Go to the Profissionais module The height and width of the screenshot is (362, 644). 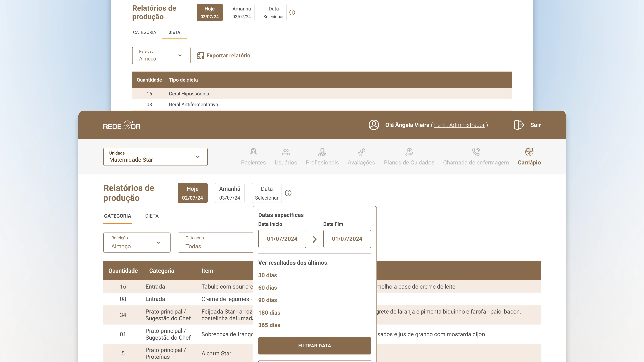coord(322,157)
